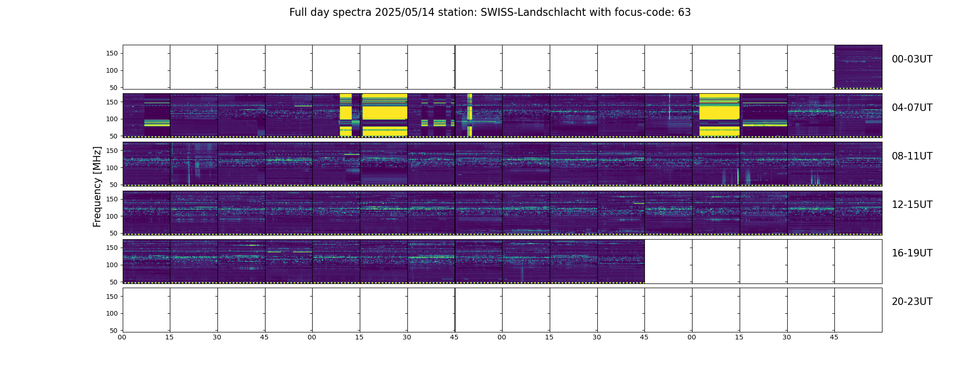Screen dimensions: 980x373
Task: Select the '00-03UT' row label
Action: tap(912, 59)
